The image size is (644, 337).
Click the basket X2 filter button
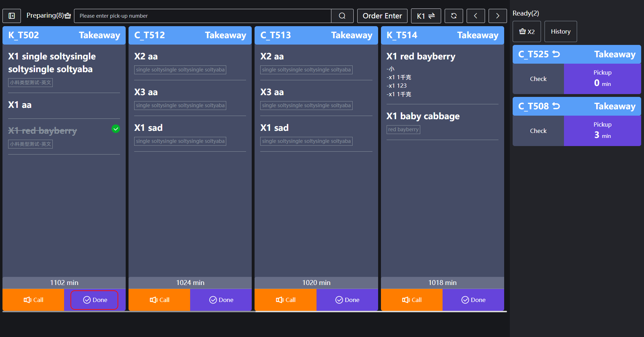pyautogui.click(x=526, y=31)
